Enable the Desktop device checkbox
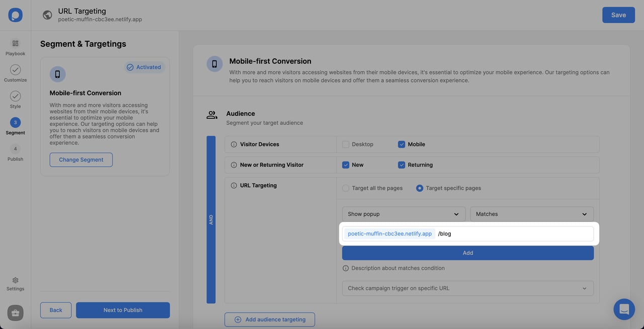This screenshot has width=644, height=329. click(346, 144)
